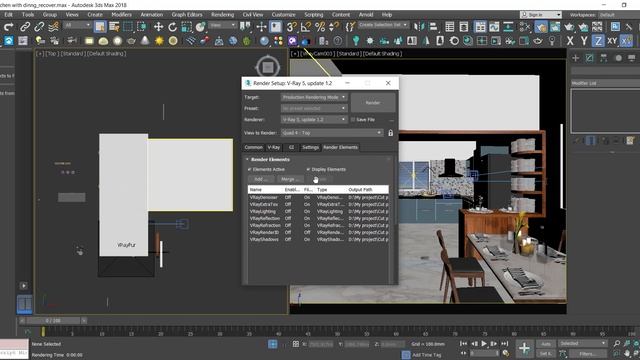The width and height of the screenshot is (640, 360).
Task: Toggle lock on View to Render
Action: [x=391, y=133]
